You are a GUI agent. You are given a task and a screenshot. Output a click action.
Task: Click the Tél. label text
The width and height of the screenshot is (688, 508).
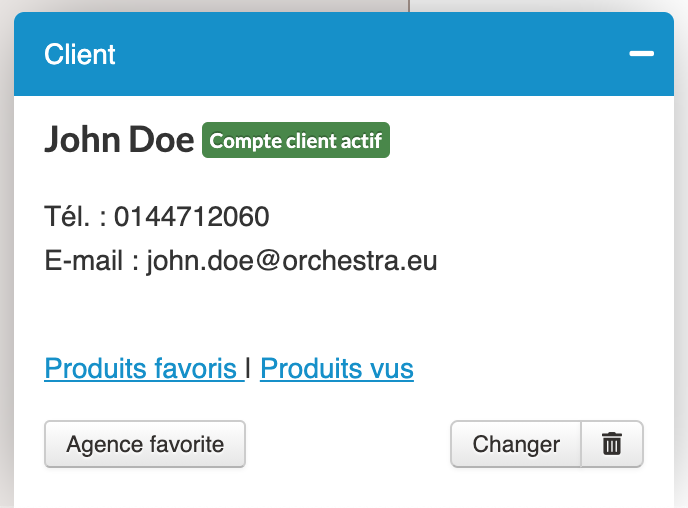pyautogui.click(x=68, y=216)
